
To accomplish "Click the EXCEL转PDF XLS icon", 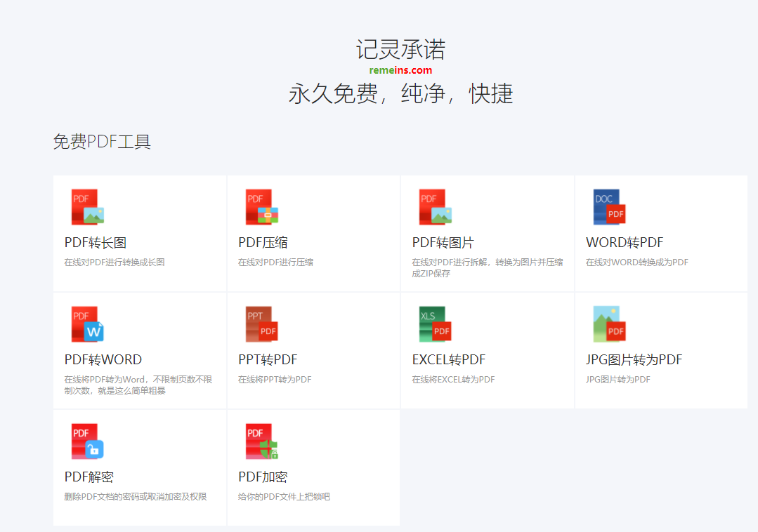I will 435,324.
